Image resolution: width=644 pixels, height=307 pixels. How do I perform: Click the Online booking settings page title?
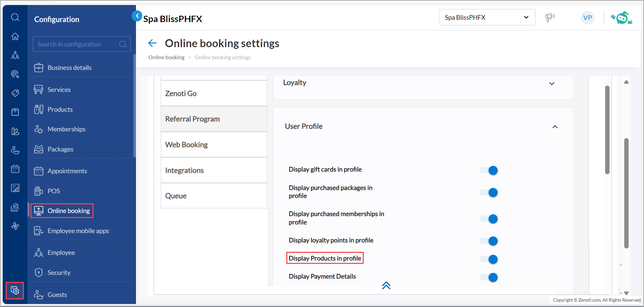pyautogui.click(x=222, y=43)
